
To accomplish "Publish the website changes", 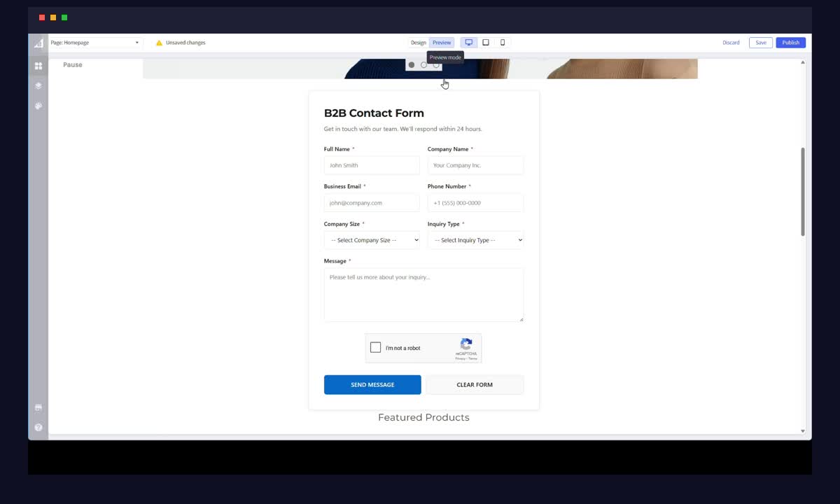I will 790,42.
